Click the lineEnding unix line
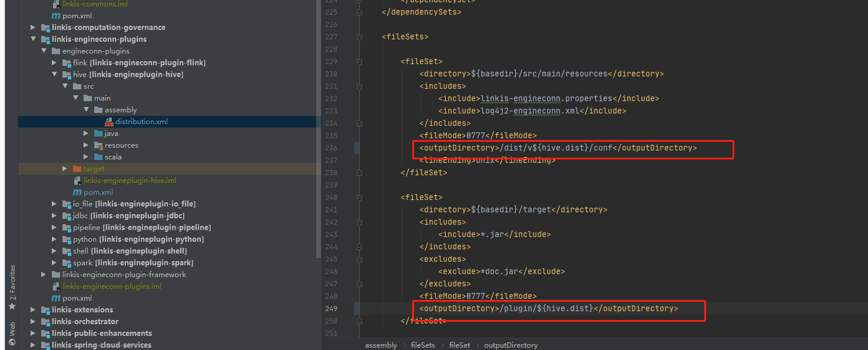 (487, 160)
